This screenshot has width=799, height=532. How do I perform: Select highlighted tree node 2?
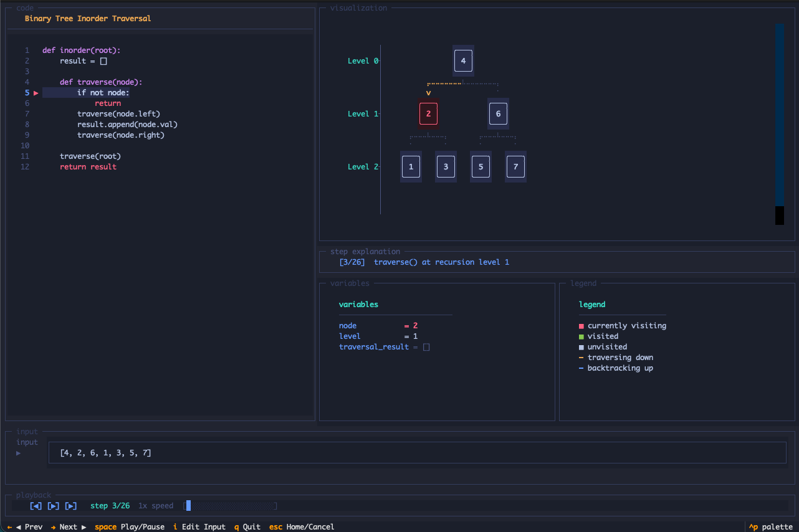428,114
